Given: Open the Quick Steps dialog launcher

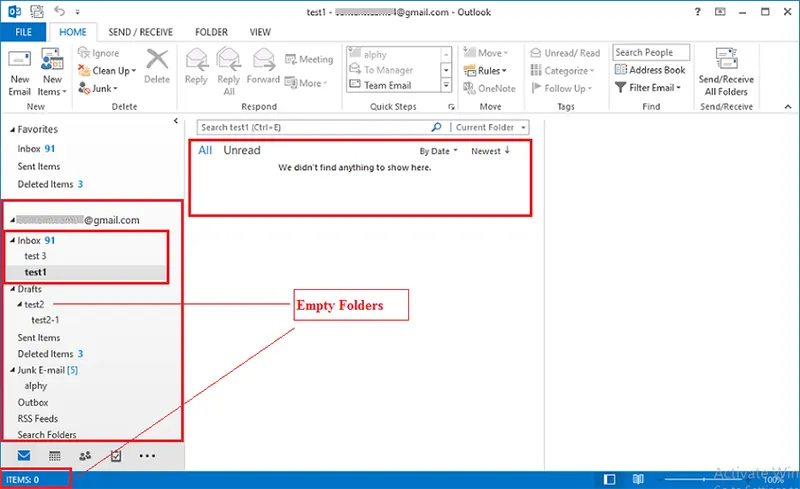Looking at the screenshot, I should tap(451, 107).
